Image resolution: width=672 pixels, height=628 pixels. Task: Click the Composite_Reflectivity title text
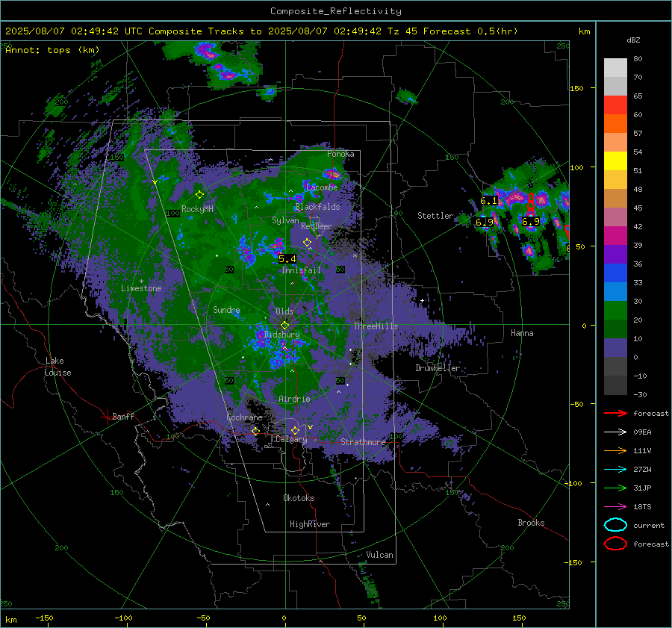click(x=336, y=11)
